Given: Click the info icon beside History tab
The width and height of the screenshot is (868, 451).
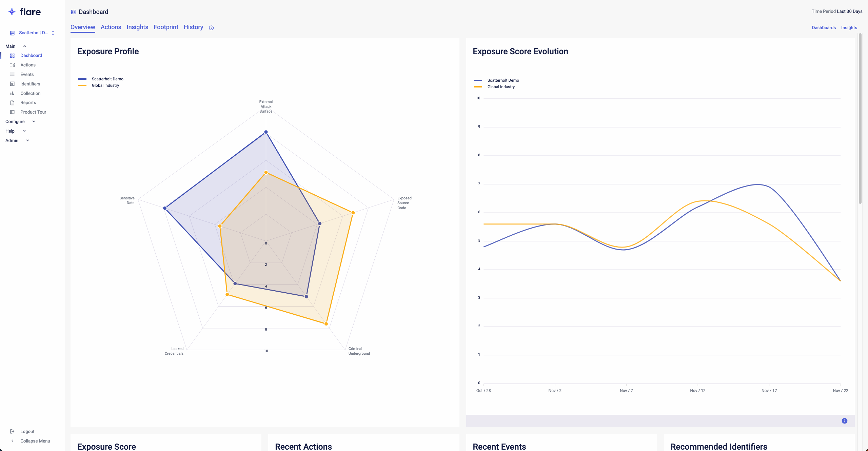Looking at the screenshot, I should click(211, 28).
